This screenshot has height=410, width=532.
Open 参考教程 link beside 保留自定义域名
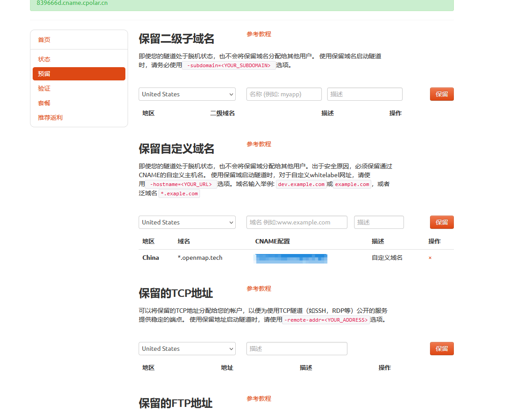pos(259,144)
